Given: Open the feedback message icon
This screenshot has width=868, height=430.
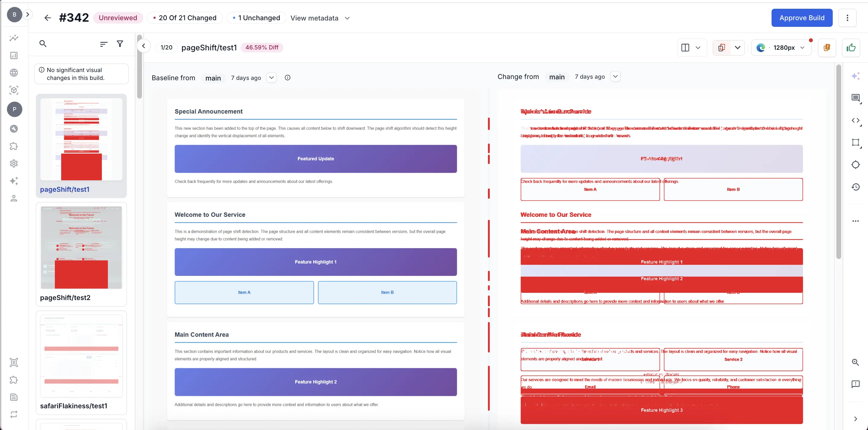Looking at the screenshot, I should [x=856, y=384].
